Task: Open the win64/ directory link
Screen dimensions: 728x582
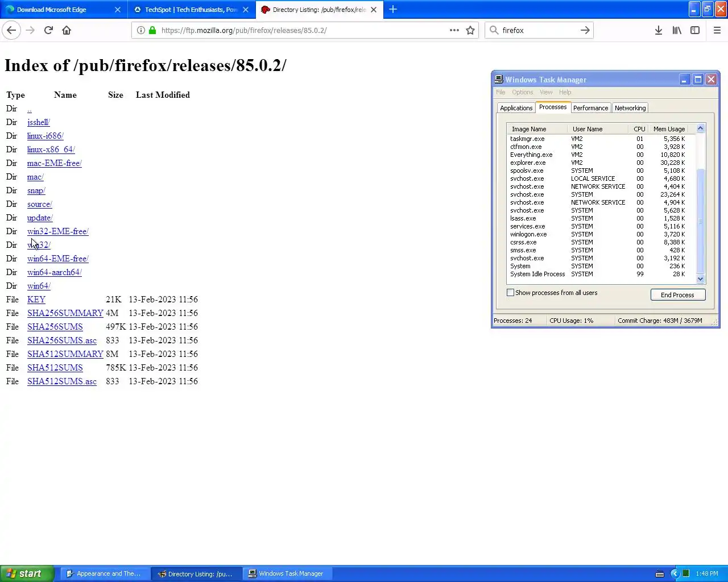Action: pos(39,286)
